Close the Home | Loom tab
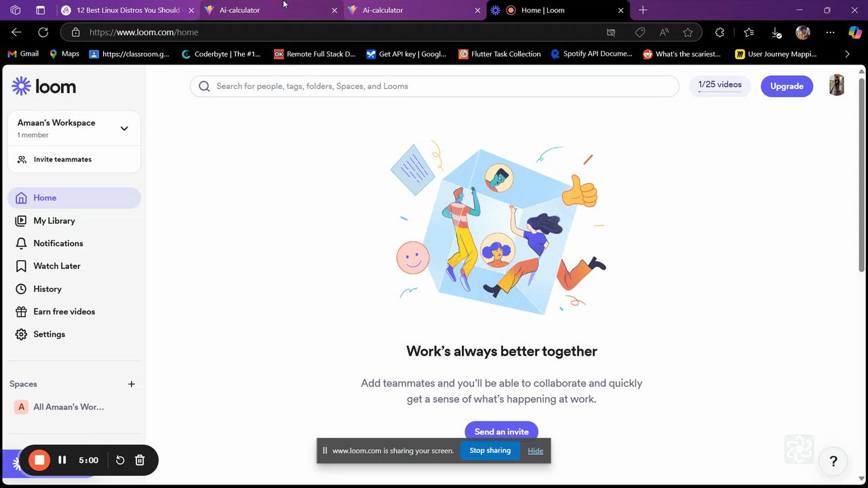868x488 pixels. [x=620, y=10]
